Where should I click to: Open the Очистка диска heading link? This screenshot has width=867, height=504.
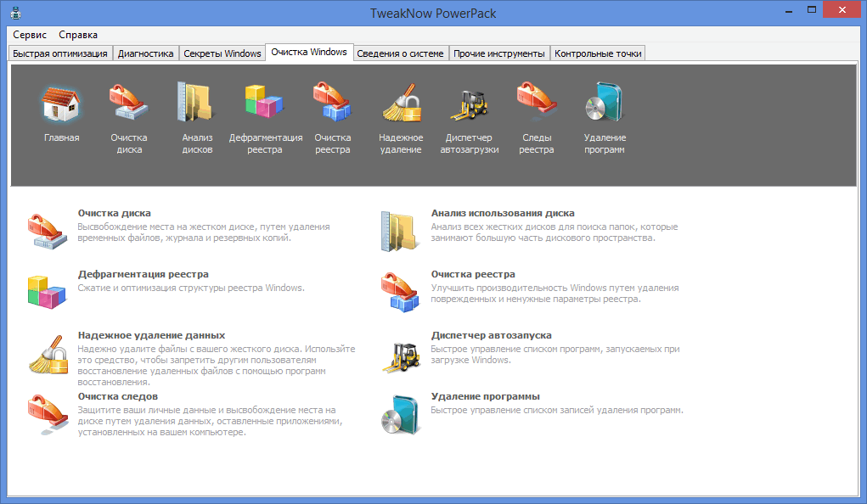point(115,213)
